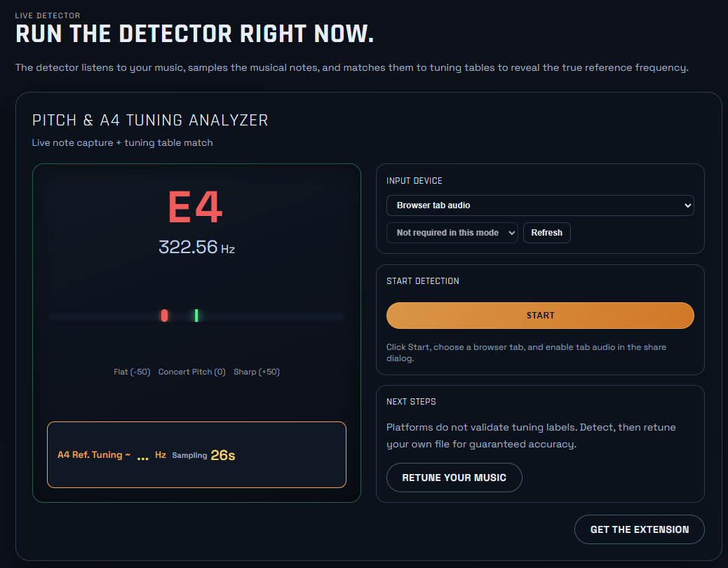Click the green center marker on the meter
728x568 pixels.
pos(196,316)
